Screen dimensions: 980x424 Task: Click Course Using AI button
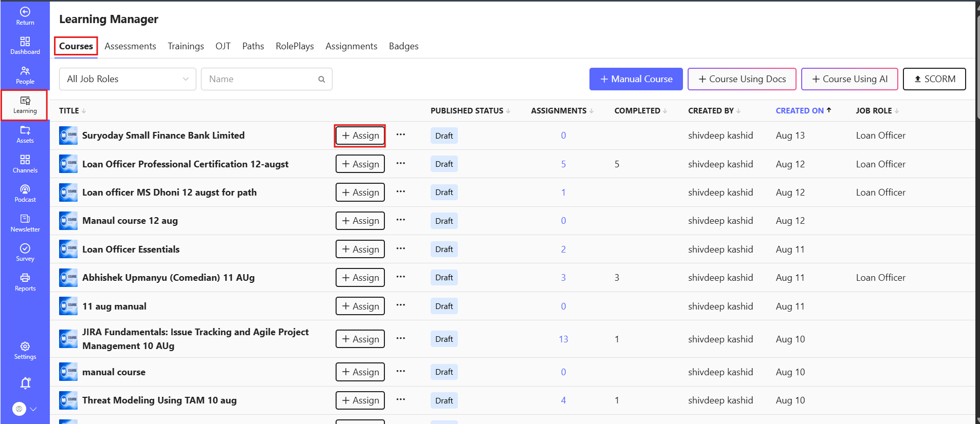coord(849,79)
